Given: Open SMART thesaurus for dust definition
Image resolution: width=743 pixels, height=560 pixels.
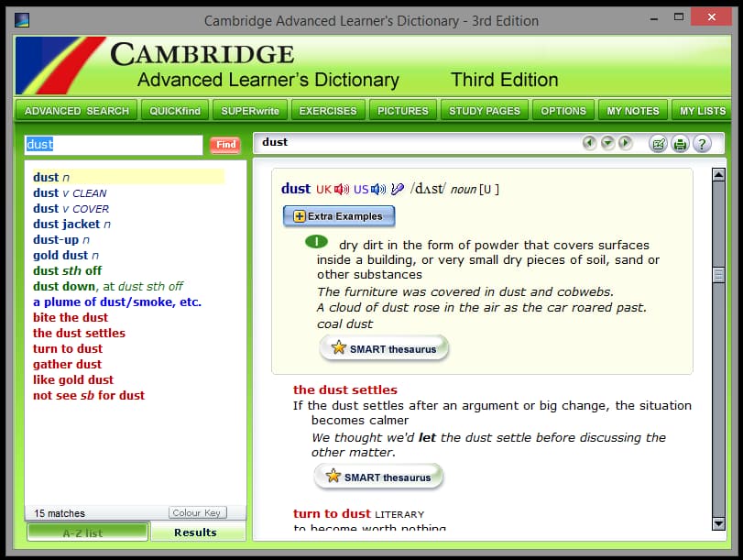Looking at the screenshot, I should coord(384,348).
